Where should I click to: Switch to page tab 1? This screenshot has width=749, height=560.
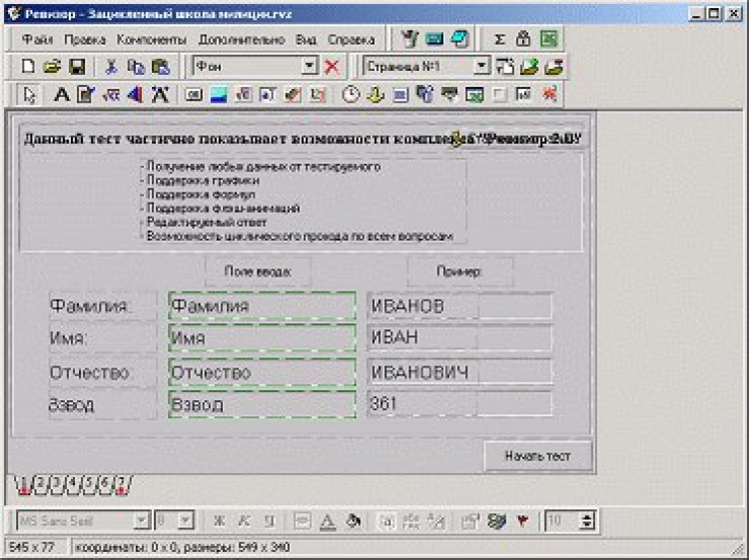click(23, 484)
